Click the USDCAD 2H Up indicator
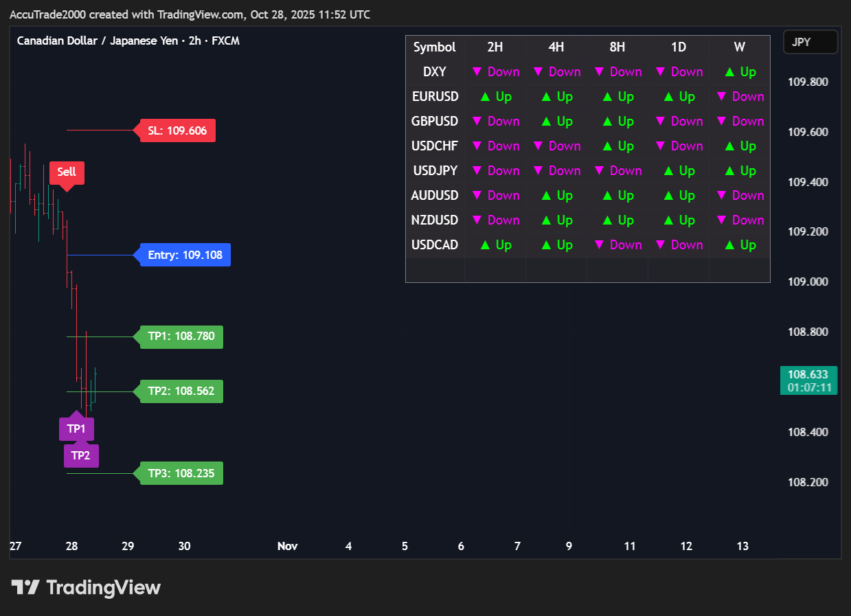851x616 pixels. click(x=495, y=245)
